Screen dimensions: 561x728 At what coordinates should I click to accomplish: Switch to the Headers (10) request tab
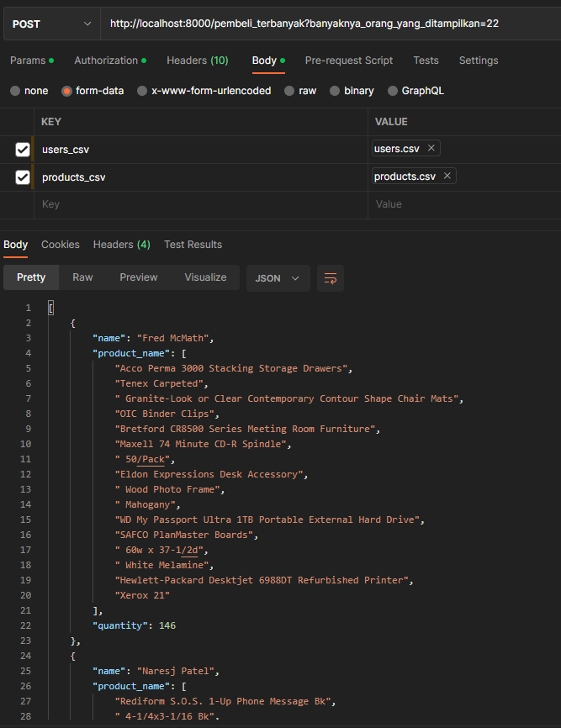197,60
